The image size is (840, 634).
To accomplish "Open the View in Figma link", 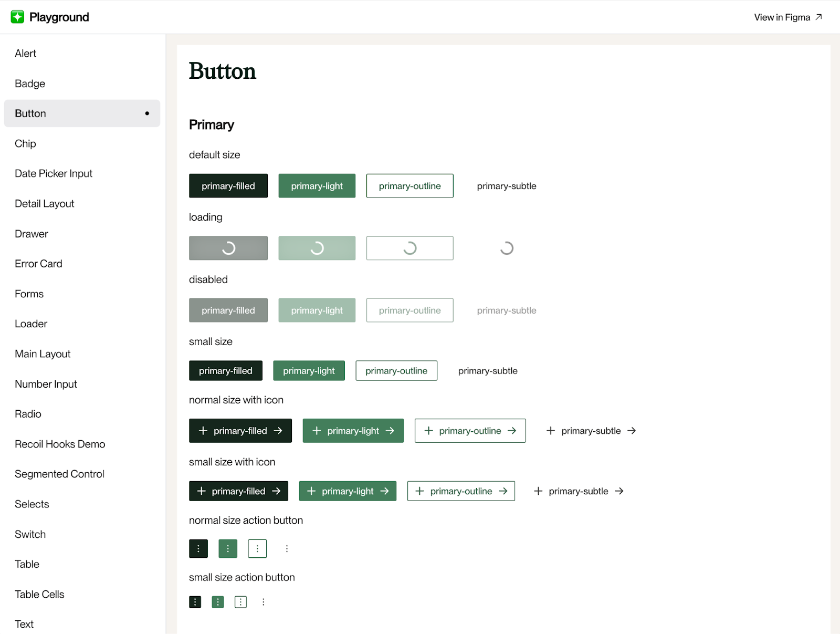I will [x=788, y=17].
